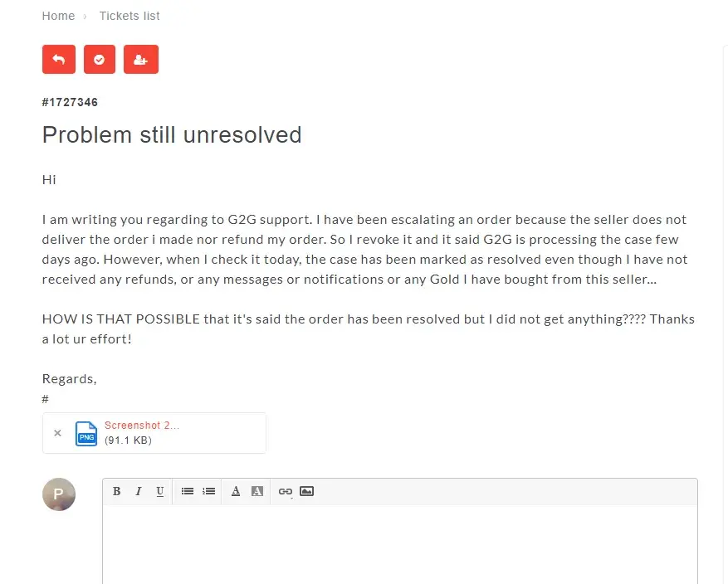Viewport: 728px width, 584px height.
Task: Click inside the reply text area
Action: coord(400,544)
